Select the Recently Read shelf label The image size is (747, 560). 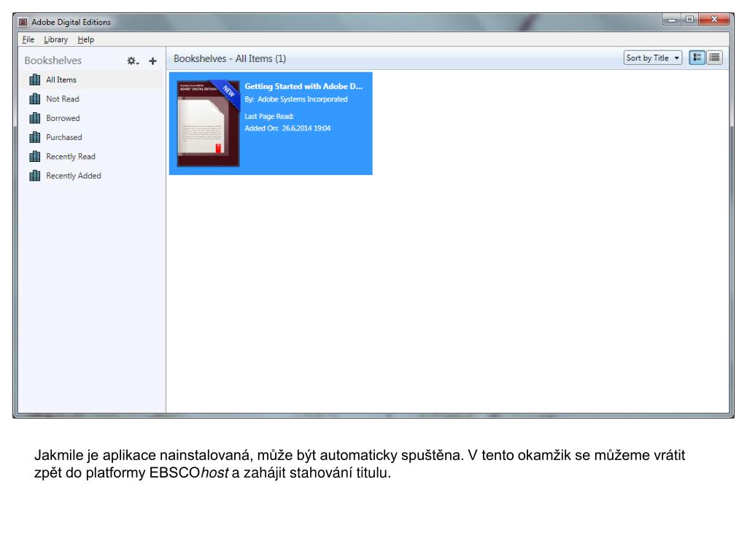click(71, 156)
